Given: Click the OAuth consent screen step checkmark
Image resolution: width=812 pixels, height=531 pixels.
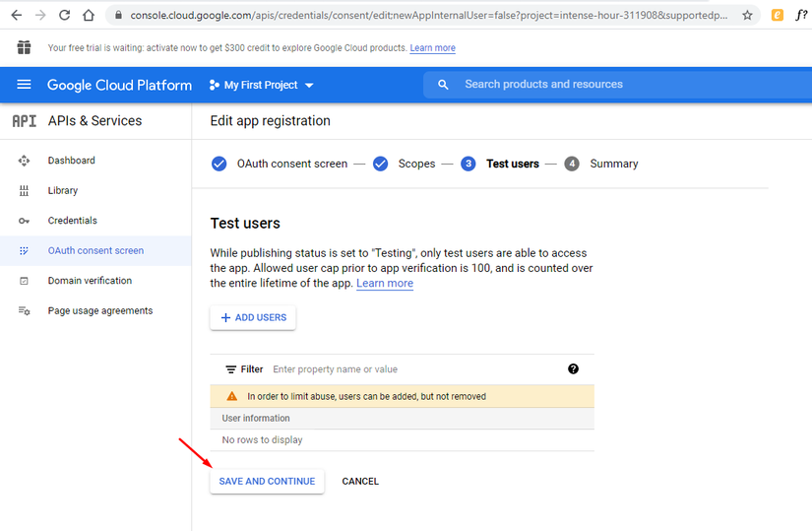Looking at the screenshot, I should (x=219, y=164).
